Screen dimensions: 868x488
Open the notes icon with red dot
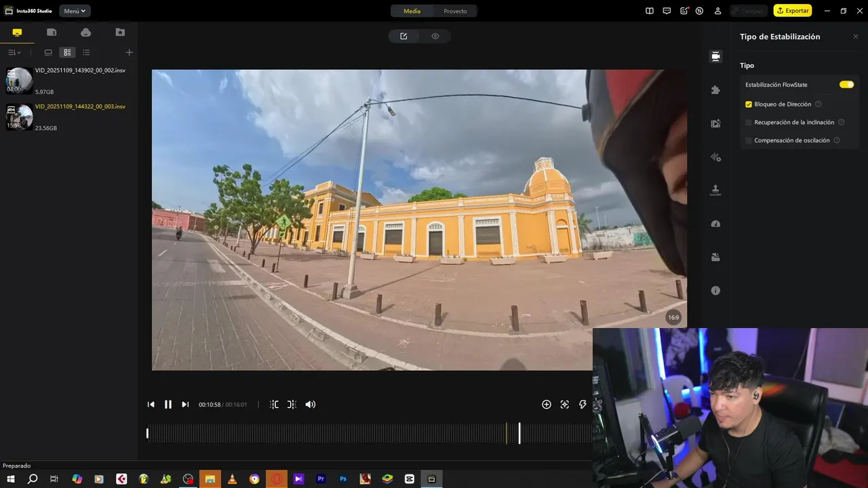point(684,11)
